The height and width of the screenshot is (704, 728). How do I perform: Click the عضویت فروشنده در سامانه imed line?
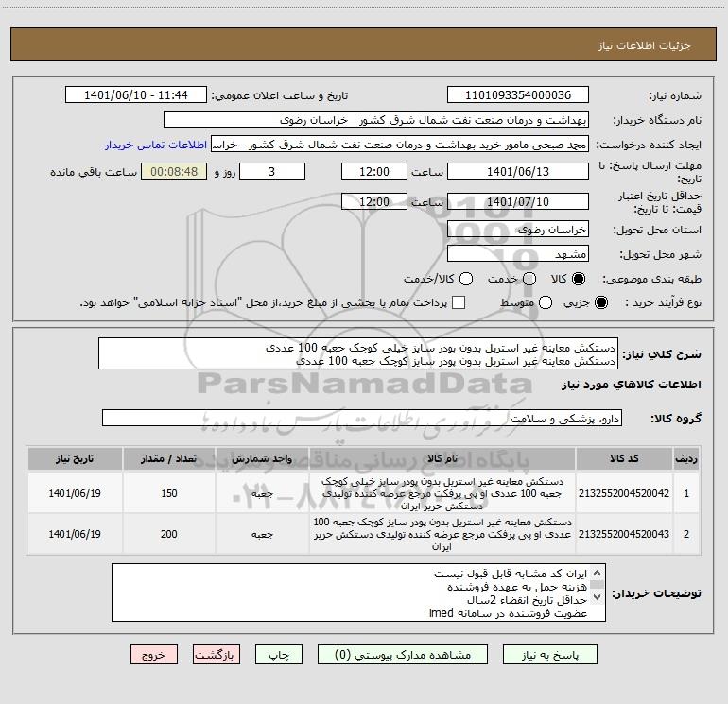(508, 613)
